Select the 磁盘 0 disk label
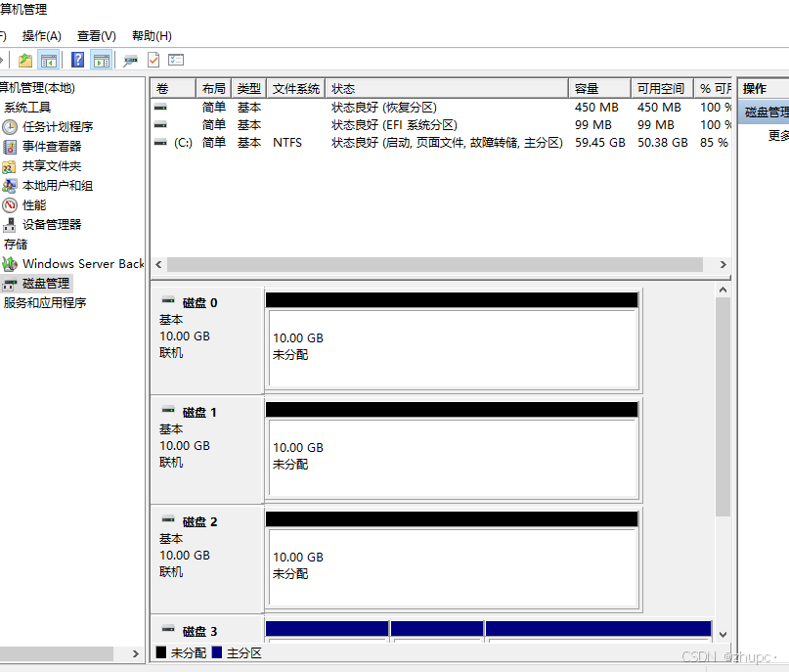The height and width of the screenshot is (672, 789). tap(199, 303)
